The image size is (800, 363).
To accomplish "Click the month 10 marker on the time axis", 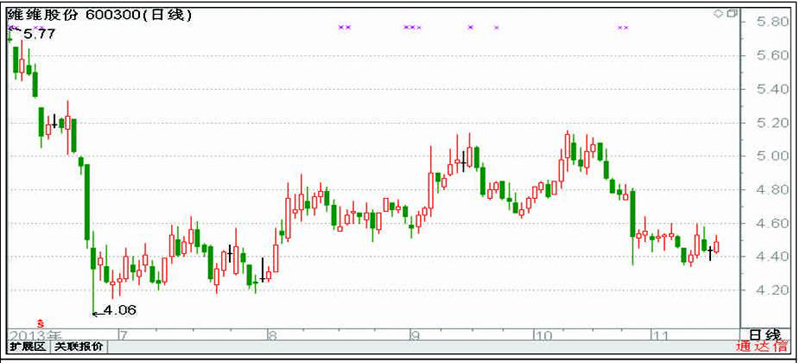I will [543, 335].
